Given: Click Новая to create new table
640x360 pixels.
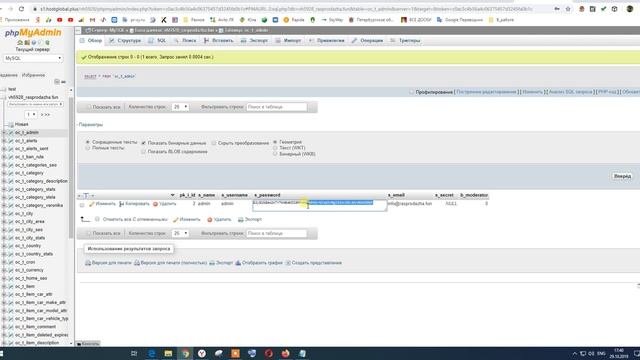Looking at the screenshot, I should tap(22, 124).
